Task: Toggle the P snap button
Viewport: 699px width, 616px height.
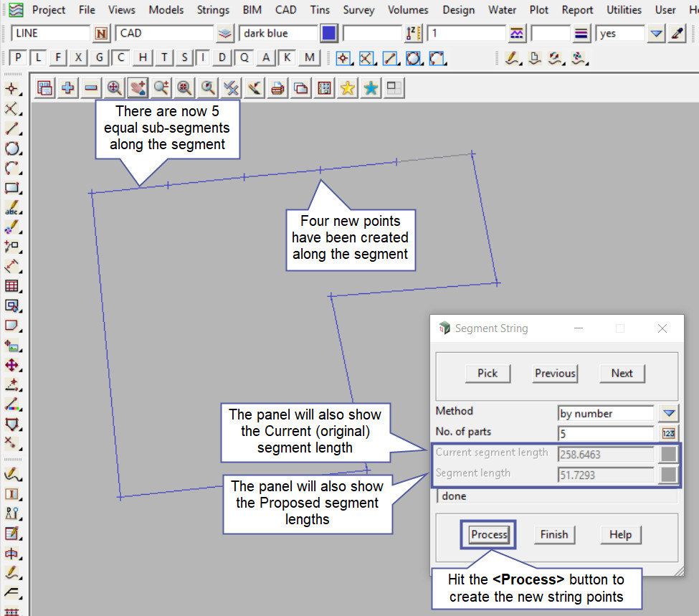Action: coord(19,58)
